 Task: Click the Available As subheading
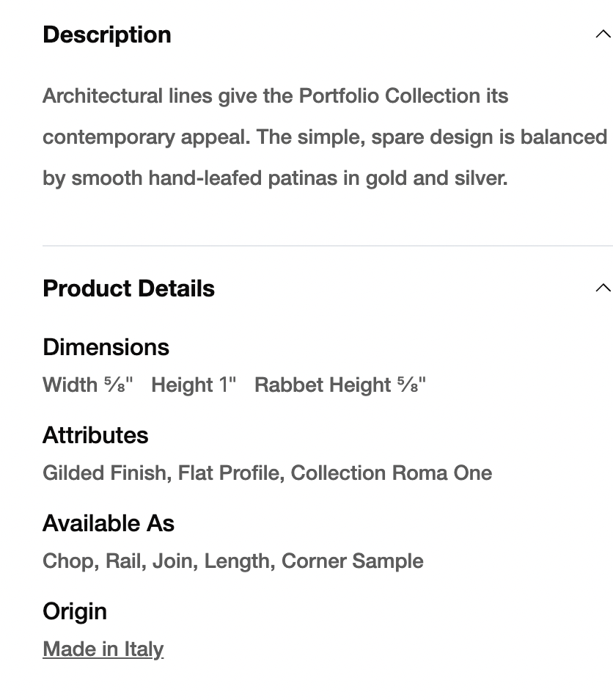click(109, 523)
